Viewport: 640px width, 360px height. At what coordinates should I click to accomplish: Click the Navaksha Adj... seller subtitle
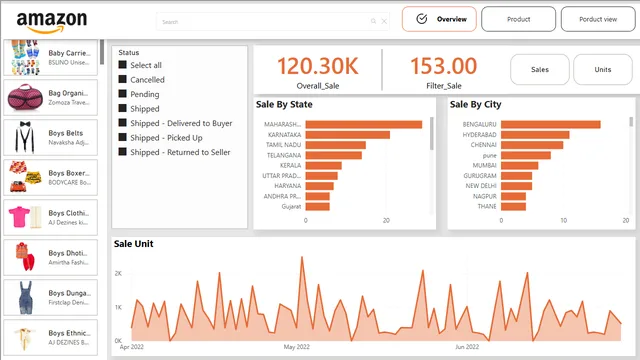coord(68,142)
